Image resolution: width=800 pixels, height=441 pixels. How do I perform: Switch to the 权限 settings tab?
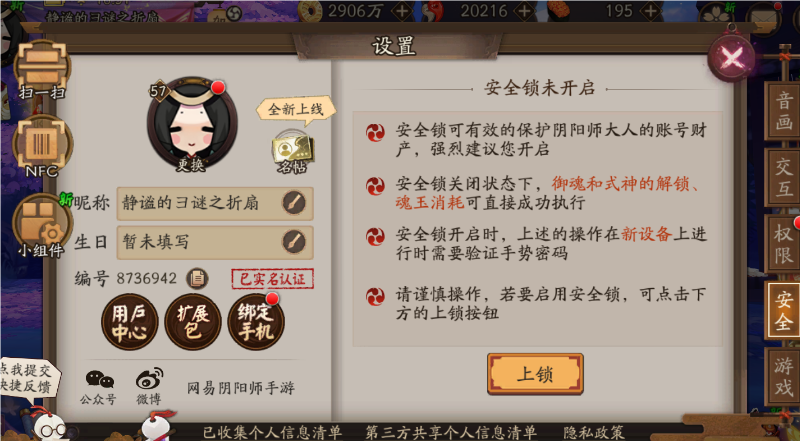783,244
